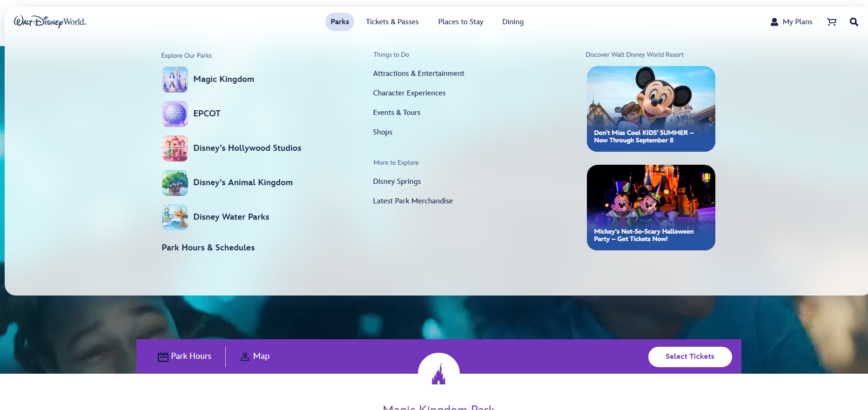Click the Park Hours calendar icon

(x=163, y=356)
